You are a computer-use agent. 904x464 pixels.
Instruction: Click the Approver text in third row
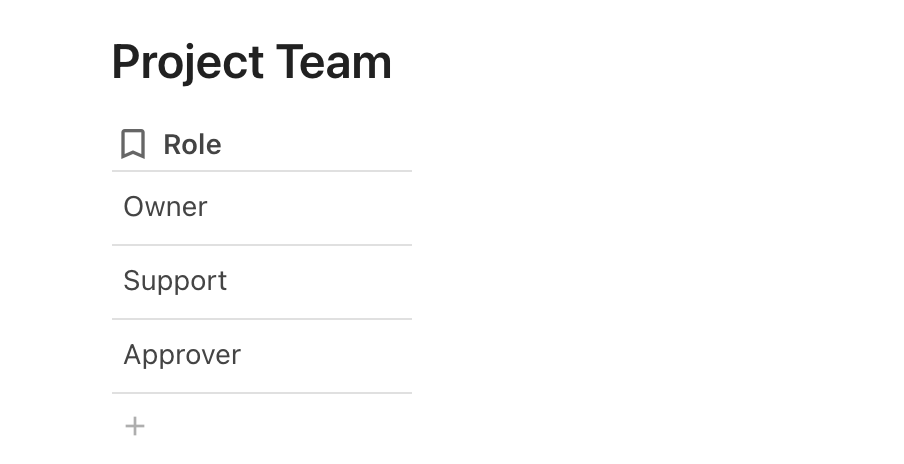[182, 355]
